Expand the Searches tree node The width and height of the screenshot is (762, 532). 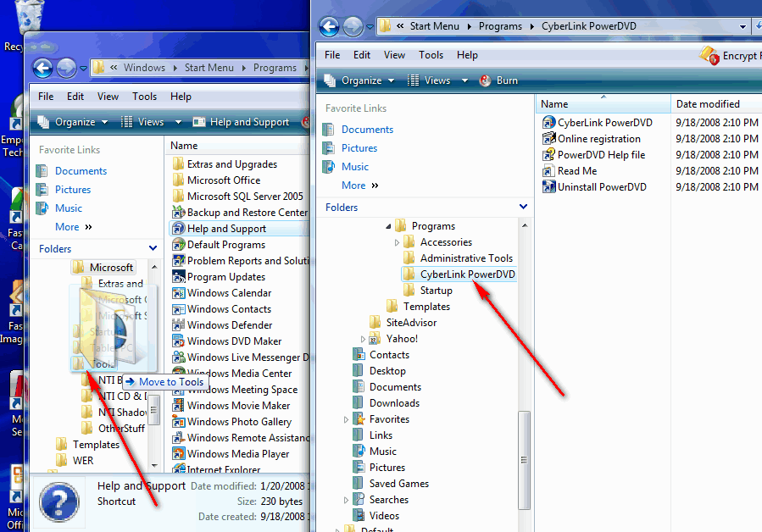point(346,500)
